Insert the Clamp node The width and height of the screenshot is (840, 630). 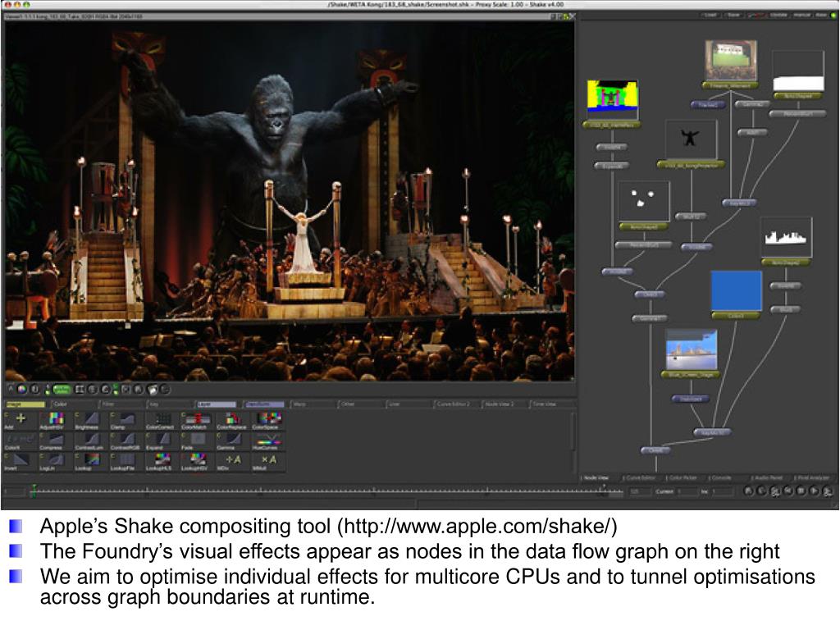click(x=126, y=421)
